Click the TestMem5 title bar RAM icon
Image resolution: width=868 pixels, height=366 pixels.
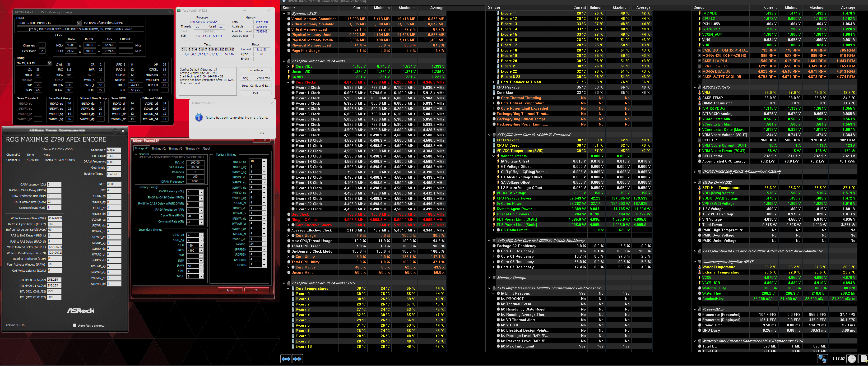pos(179,11)
